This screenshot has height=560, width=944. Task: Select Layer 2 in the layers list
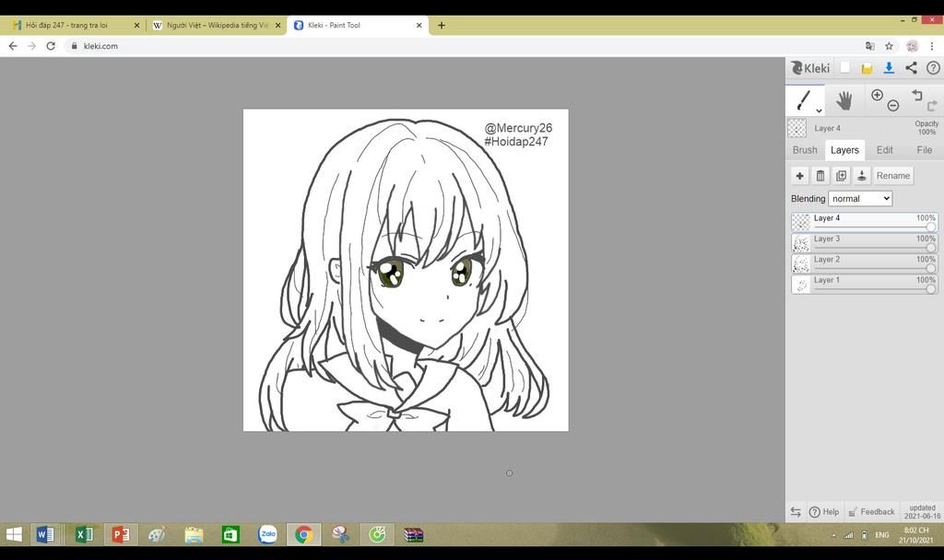tap(864, 262)
